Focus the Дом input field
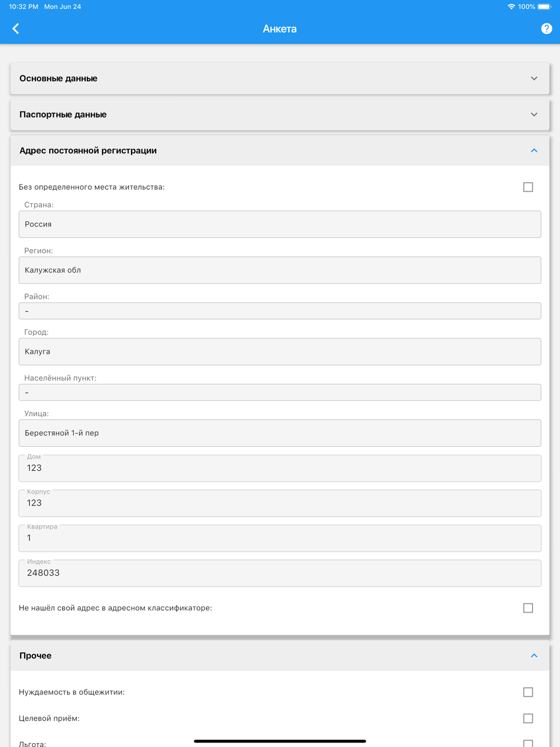Image resolution: width=560 pixels, height=747 pixels. (280, 468)
